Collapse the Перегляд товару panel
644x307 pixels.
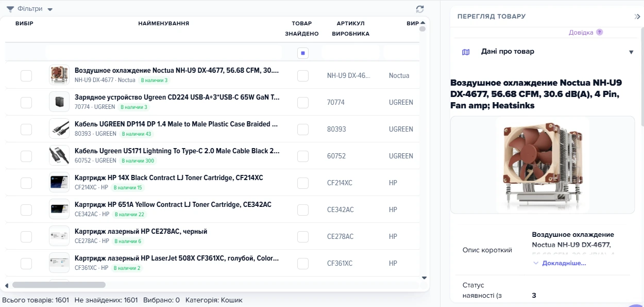[637, 17]
